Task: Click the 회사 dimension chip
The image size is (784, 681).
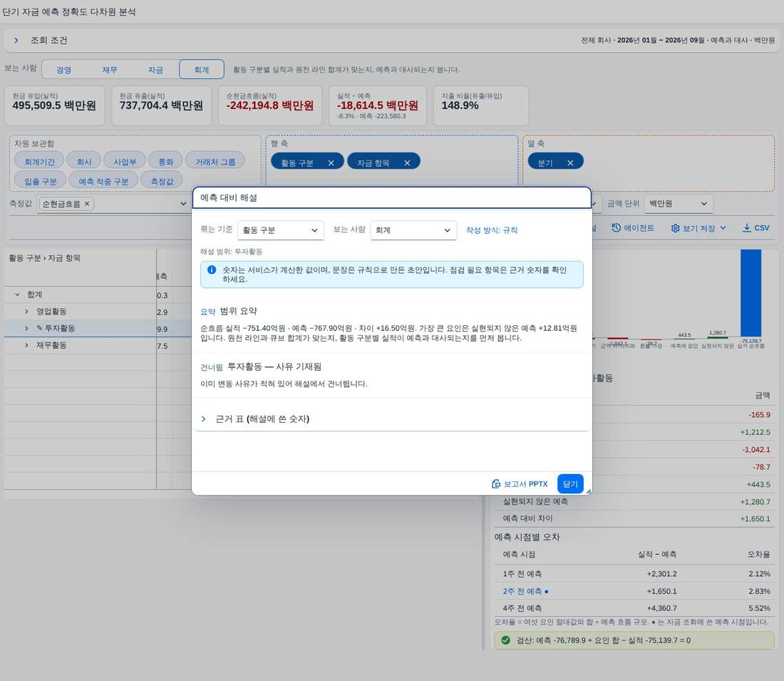Action: point(84,162)
